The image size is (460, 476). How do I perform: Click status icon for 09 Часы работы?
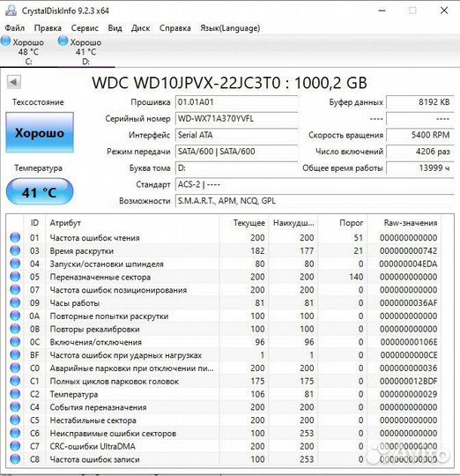15,302
